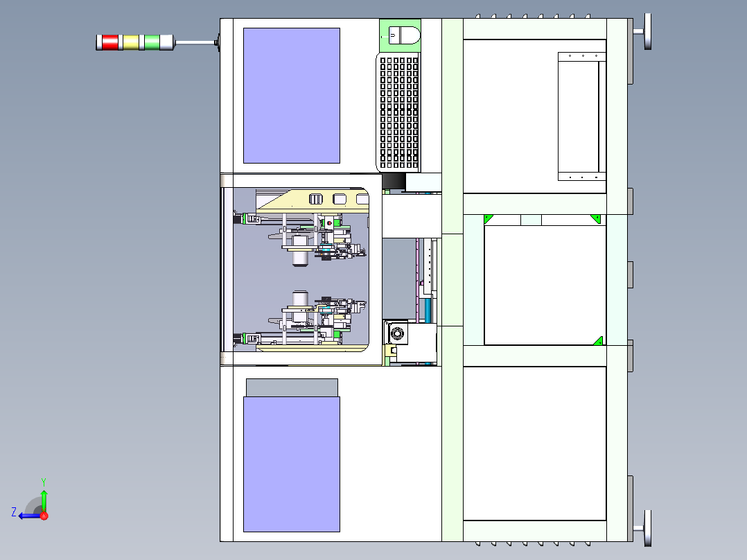Select the green segment of the signal tower light
This screenshot has width=747, height=560.
[152, 42]
